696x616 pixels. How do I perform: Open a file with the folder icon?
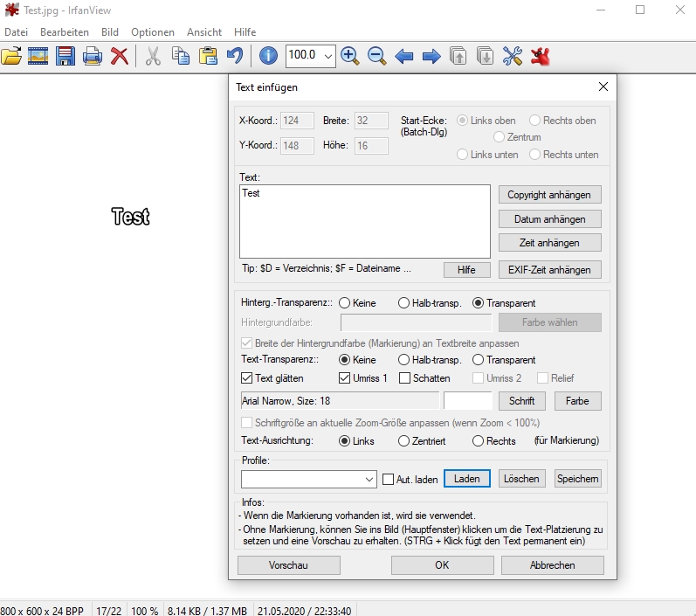11,57
